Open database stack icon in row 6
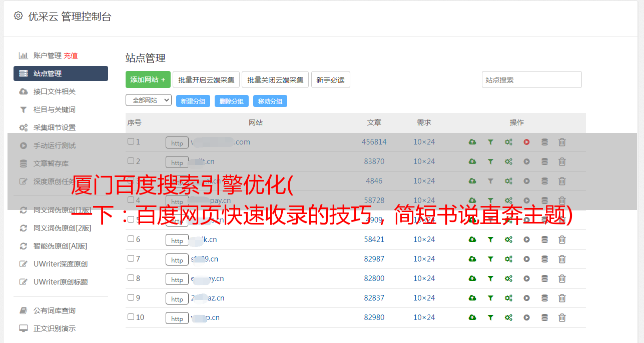 click(x=544, y=239)
